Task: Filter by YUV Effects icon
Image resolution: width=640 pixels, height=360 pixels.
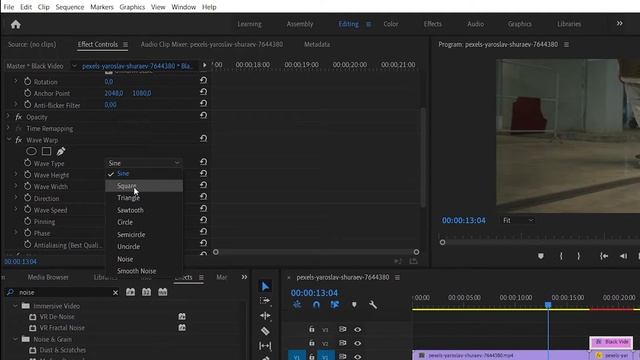Action: click(x=162, y=292)
